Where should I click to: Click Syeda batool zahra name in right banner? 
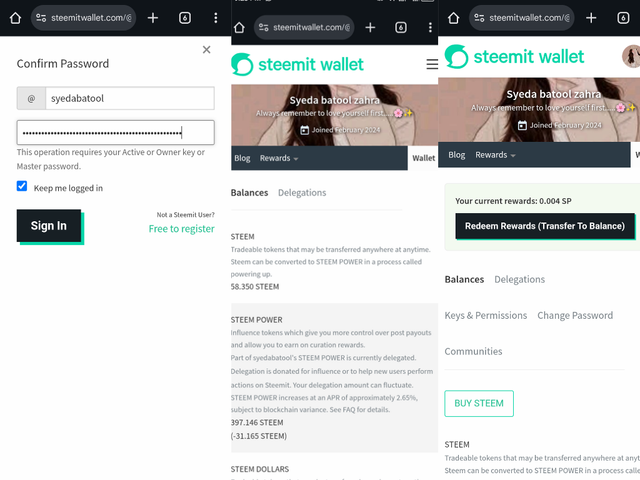coord(553,94)
